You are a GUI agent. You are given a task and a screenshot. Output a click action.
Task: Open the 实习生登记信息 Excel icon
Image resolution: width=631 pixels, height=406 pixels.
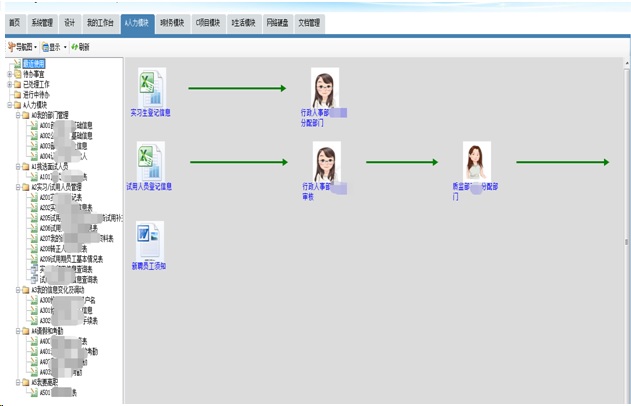point(151,89)
